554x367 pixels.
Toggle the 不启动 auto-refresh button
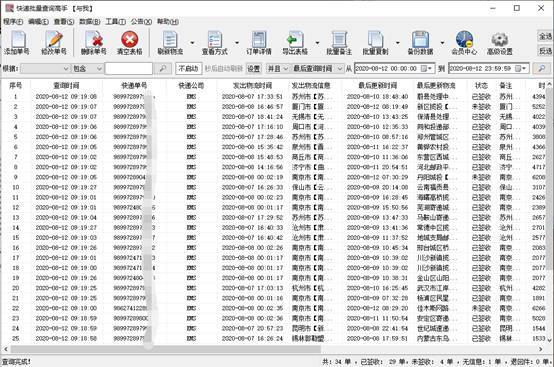188,69
